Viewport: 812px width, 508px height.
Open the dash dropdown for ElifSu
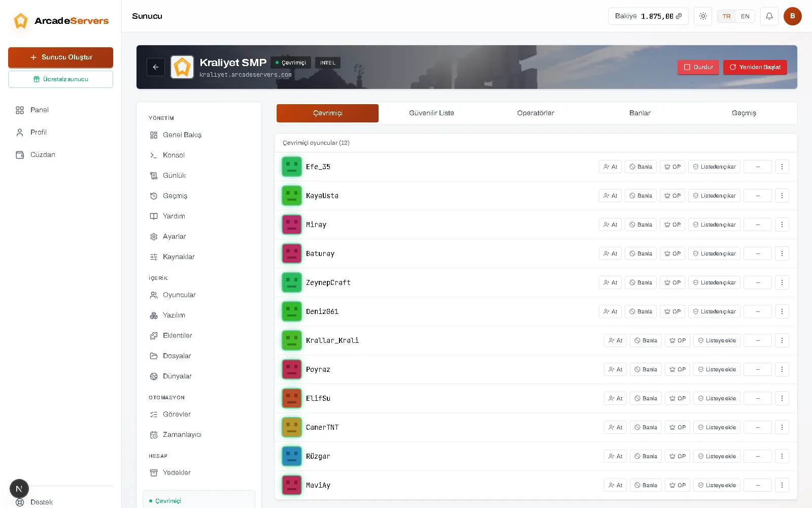(x=758, y=398)
